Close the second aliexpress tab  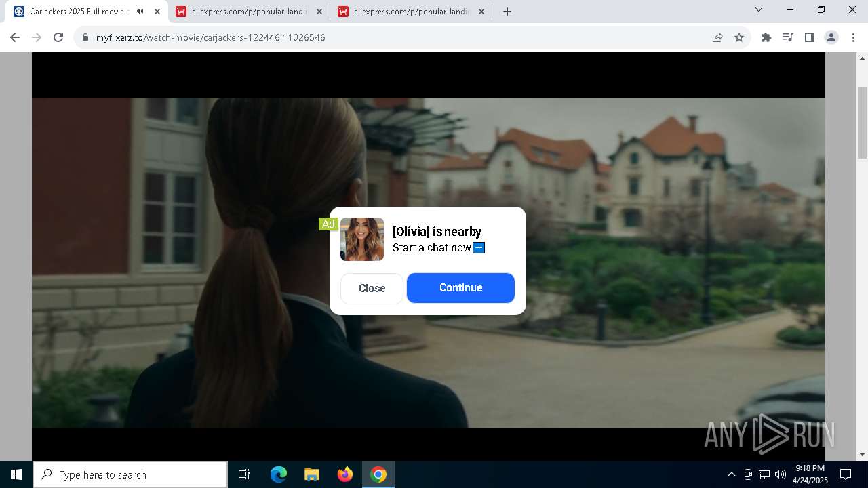coord(481,12)
